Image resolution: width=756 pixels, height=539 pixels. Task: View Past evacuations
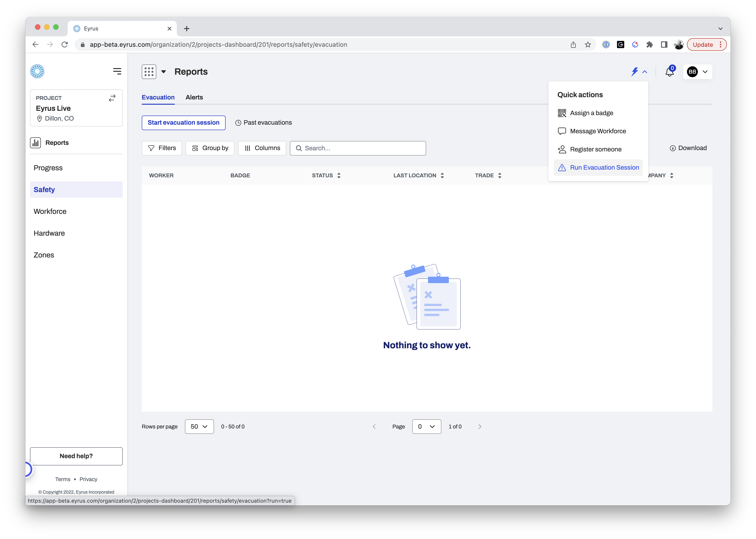264,123
